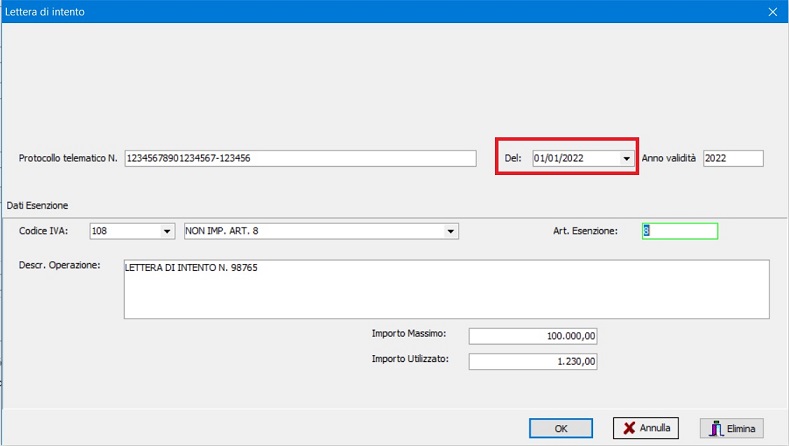Click the Descr. Operazione: label

59,265
